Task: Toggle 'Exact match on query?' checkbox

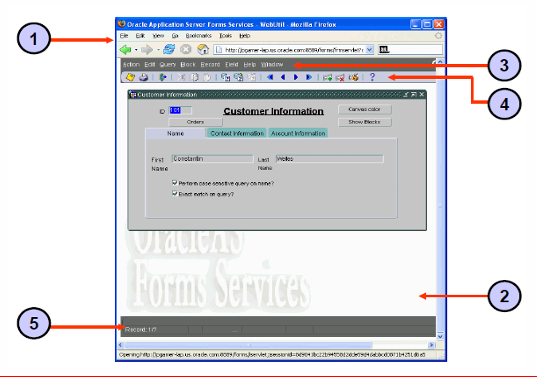Action: (x=175, y=194)
